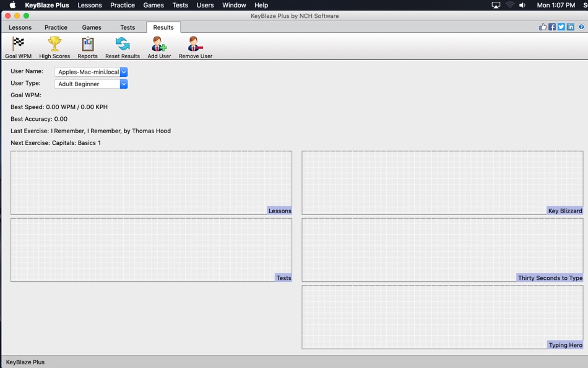Image resolution: width=588 pixels, height=368 pixels.
Task: Open the Help menu
Action: pyautogui.click(x=261, y=5)
